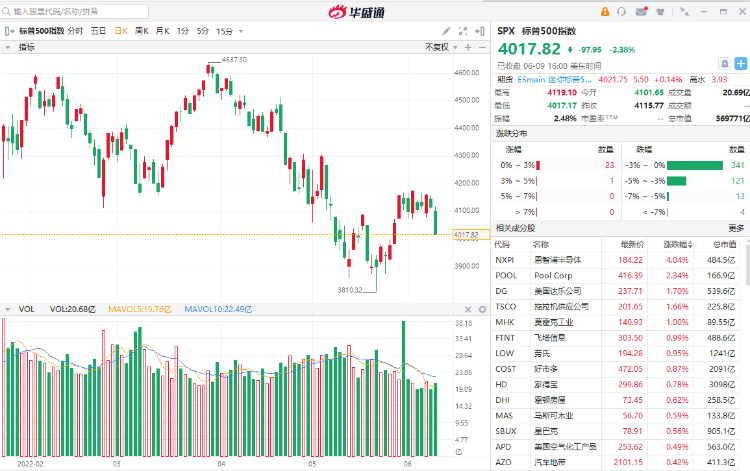Sort by 名称 column header

(x=541, y=245)
